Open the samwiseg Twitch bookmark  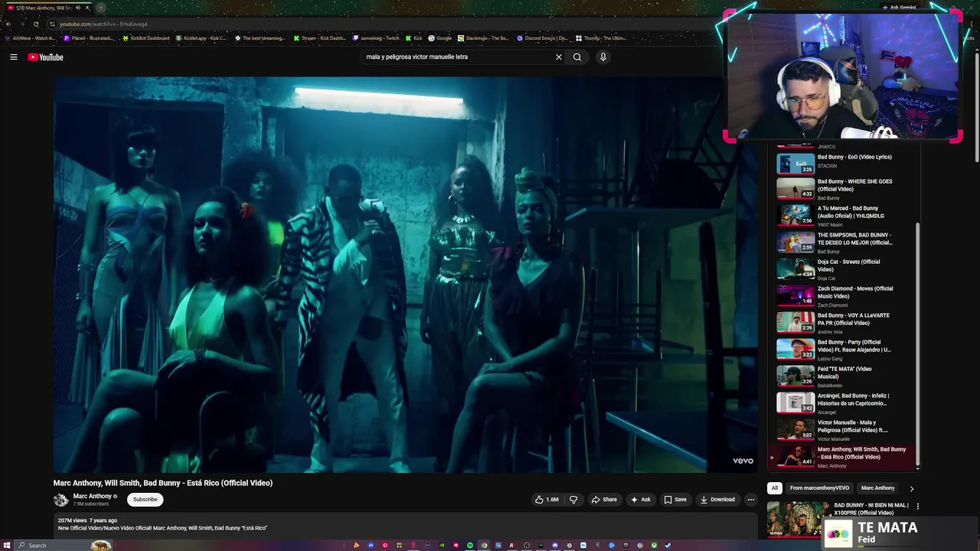click(376, 37)
